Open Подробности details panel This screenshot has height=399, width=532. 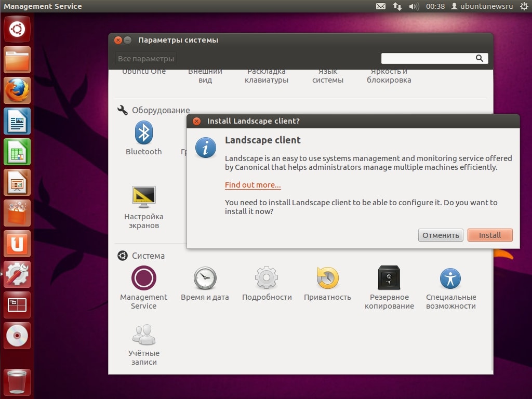267,284
